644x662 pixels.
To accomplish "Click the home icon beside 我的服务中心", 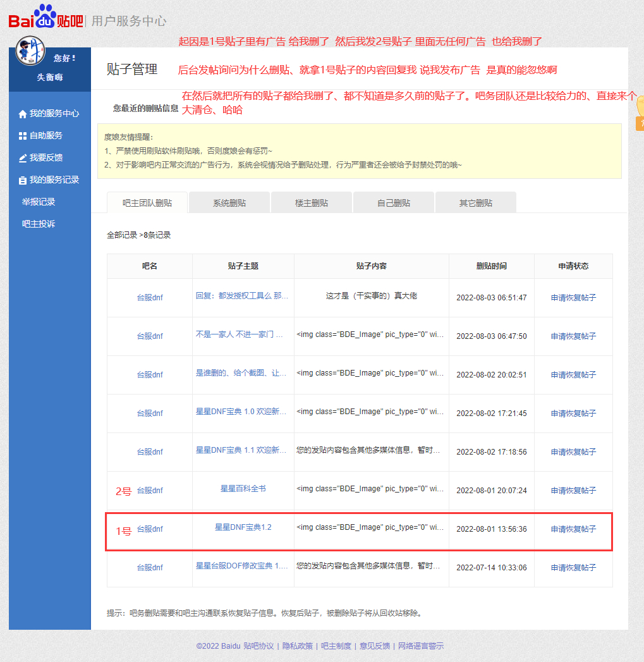I will coord(23,114).
